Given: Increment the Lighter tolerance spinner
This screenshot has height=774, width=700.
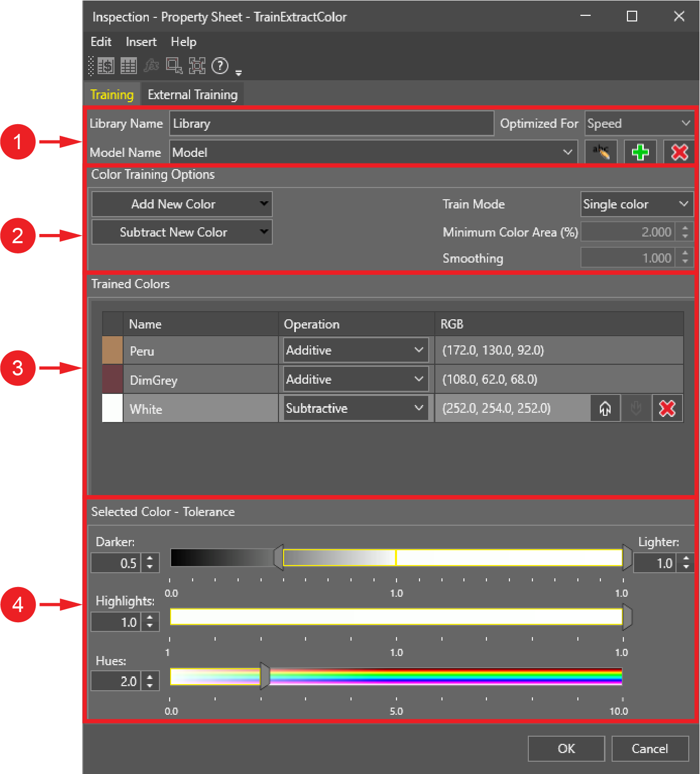Looking at the screenshot, I should [x=686, y=559].
